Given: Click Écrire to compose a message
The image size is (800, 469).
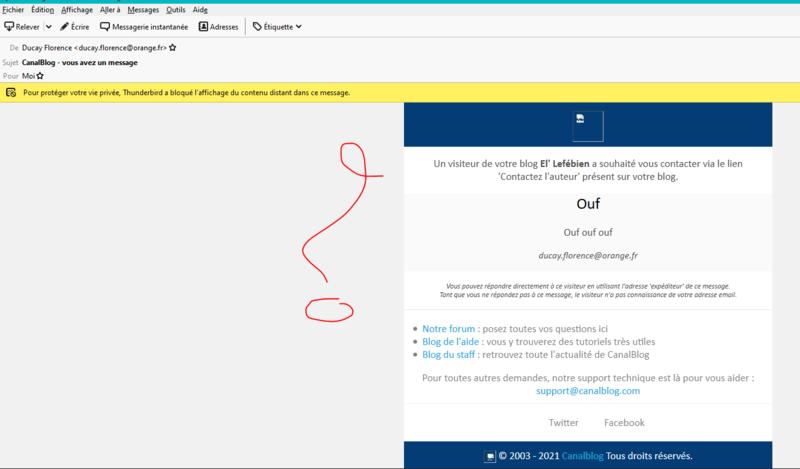Looking at the screenshot, I should point(74,27).
